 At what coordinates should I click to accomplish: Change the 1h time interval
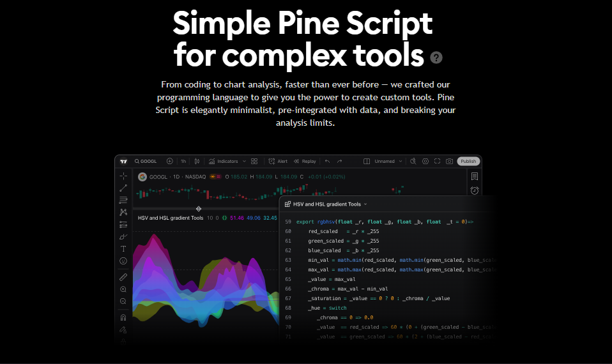pos(183,161)
